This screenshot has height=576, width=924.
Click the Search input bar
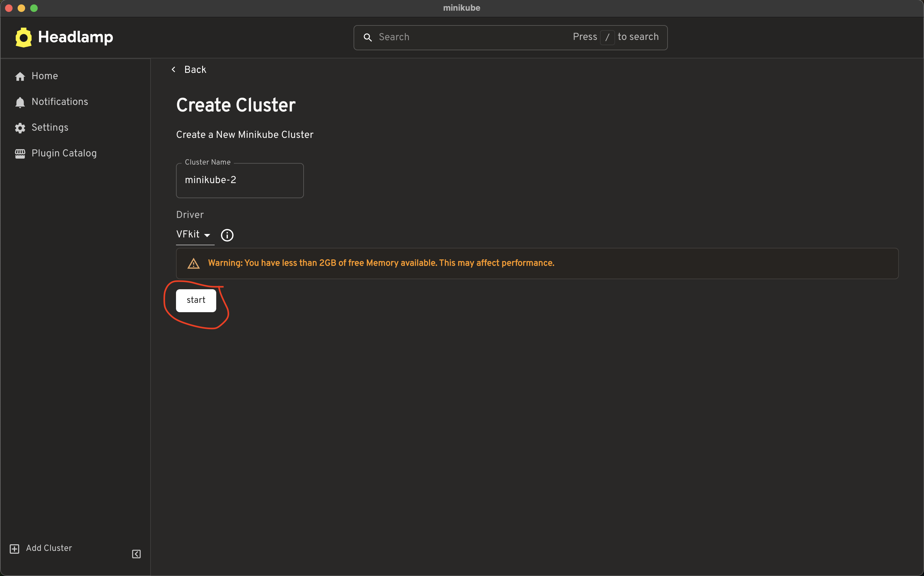pos(457,37)
